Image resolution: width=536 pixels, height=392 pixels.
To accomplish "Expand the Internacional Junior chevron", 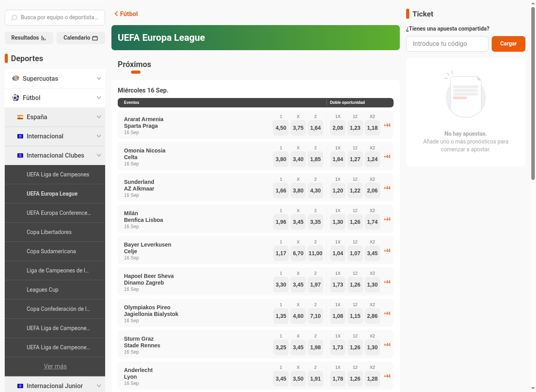I will [99, 386].
